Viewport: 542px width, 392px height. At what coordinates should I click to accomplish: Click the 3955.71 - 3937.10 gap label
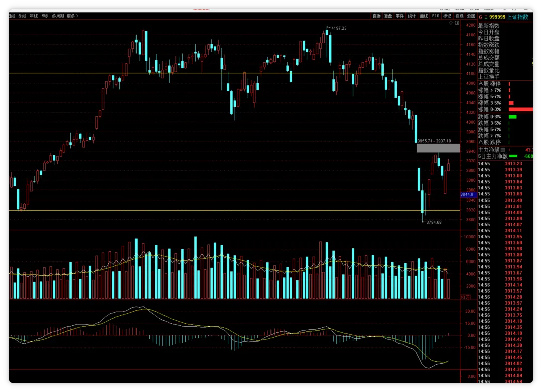(x=434, y=141)
